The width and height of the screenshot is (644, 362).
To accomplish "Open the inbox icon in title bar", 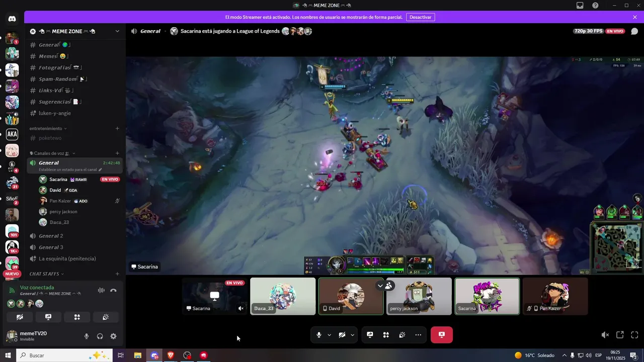I will coord(580,6).
